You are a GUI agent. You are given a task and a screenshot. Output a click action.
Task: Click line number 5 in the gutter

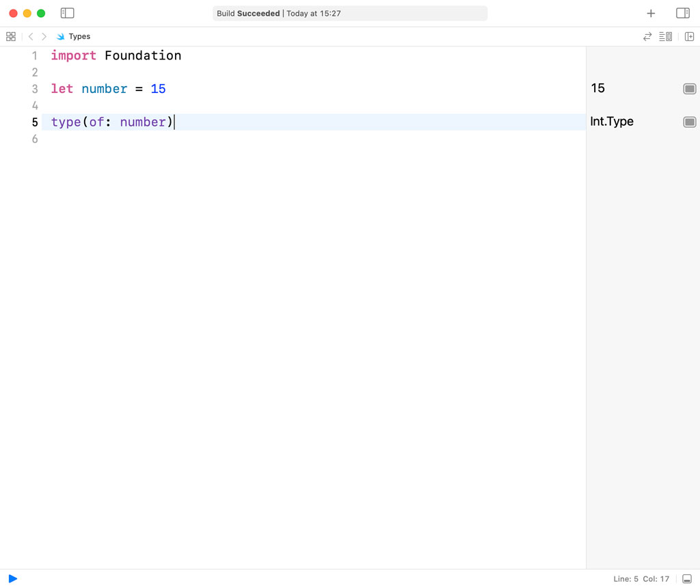35,122
